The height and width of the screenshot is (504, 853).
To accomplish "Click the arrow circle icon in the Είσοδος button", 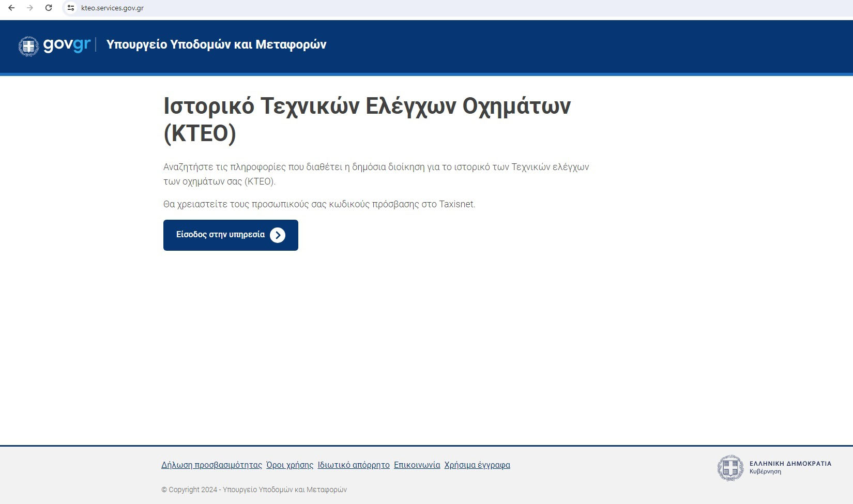I will (278, 235).
